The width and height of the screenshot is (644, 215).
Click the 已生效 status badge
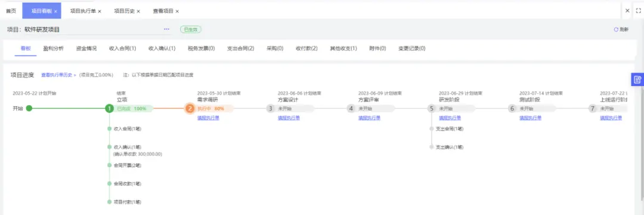pos(191,30)
